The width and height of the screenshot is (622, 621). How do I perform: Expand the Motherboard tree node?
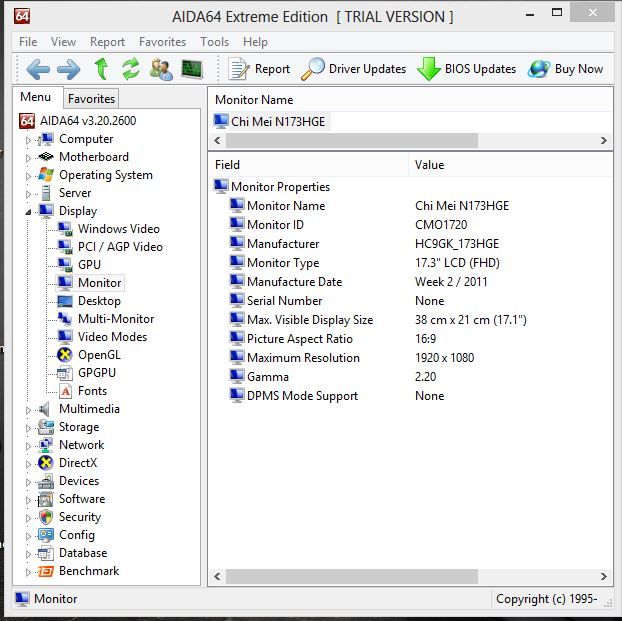(28, 158)
